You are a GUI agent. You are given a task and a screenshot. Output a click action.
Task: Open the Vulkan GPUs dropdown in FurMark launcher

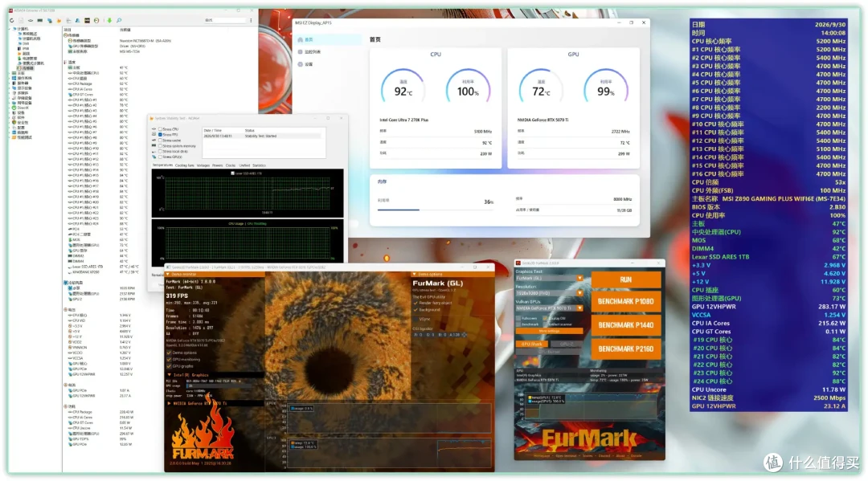coord(579,308)
